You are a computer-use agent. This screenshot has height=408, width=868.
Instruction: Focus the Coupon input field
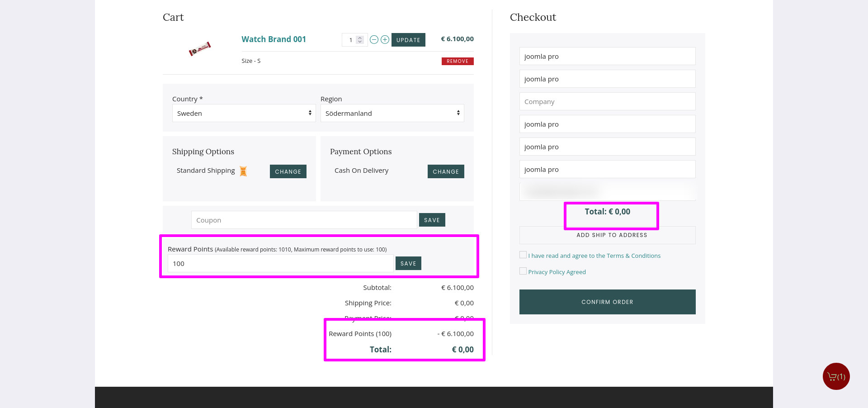click(304, 220)
